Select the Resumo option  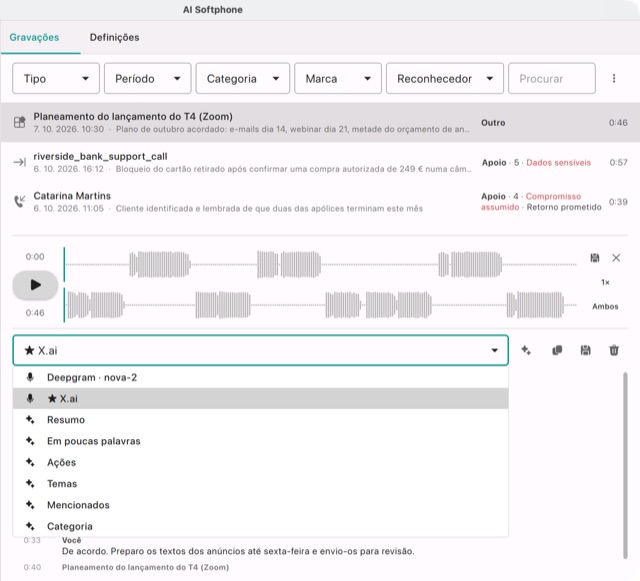click(x=260, y=420)
